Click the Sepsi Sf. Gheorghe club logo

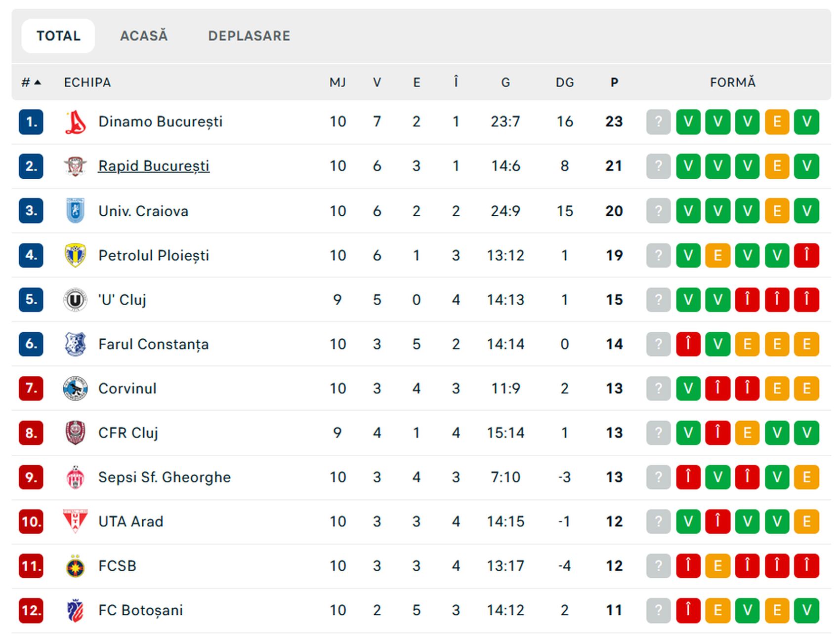[x=76, y=477]
